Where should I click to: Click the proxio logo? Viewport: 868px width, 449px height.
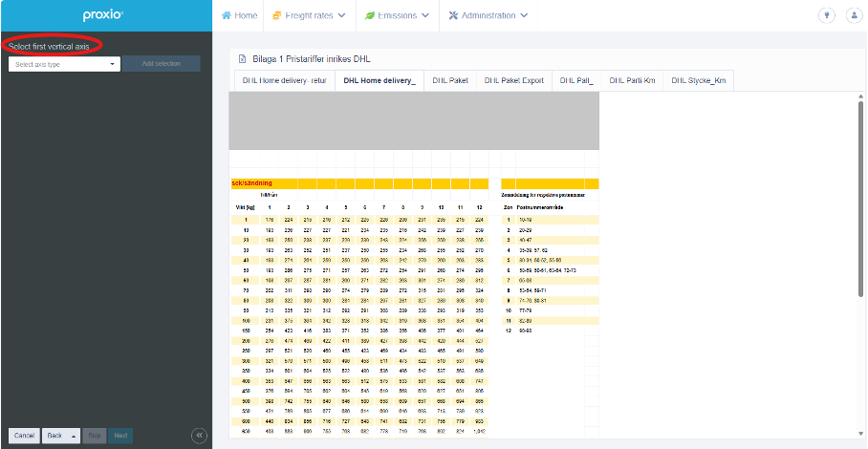pos(103,15)
